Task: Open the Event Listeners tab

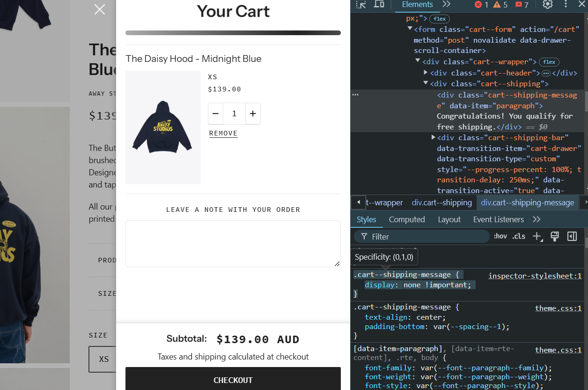Action: (498, 219)
